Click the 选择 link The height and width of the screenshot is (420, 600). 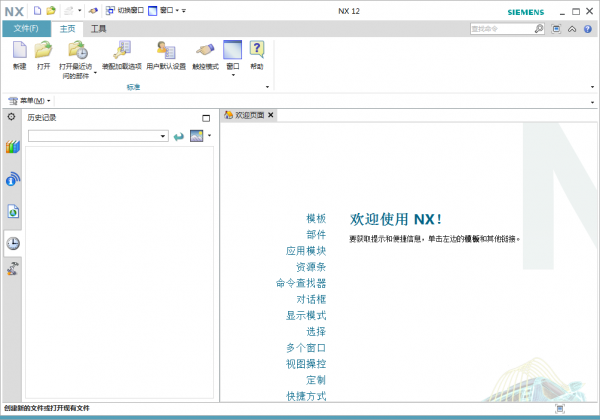[x=316, y=332]
